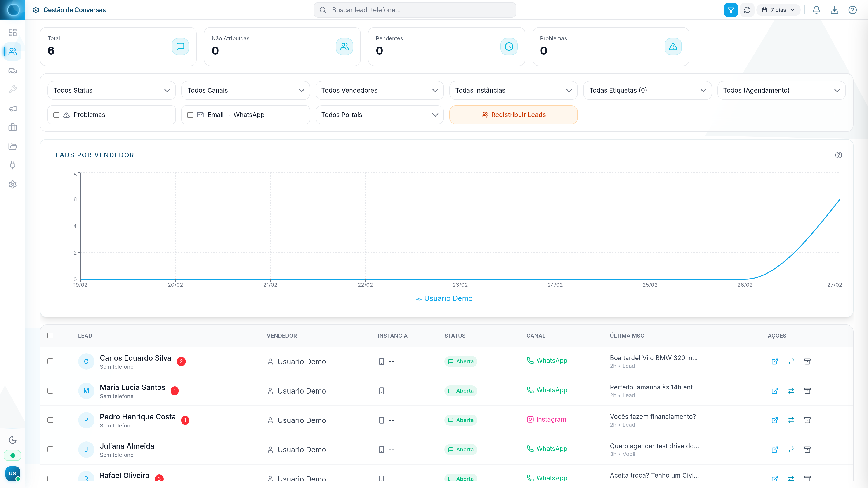Open the settings gear in the sidebar
The width and height of the screenshot is (868, 488).
(x=12, y=184)
